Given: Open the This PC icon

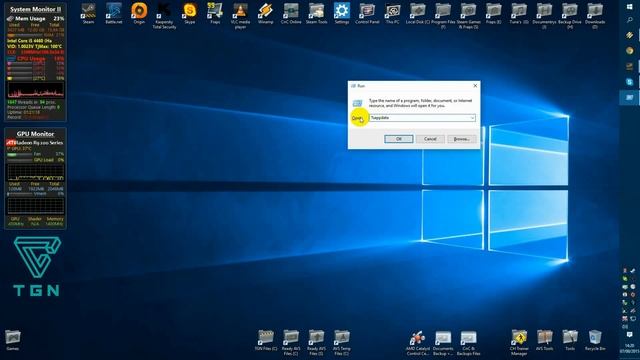Looking at the screenshot, I should point(392,13).
